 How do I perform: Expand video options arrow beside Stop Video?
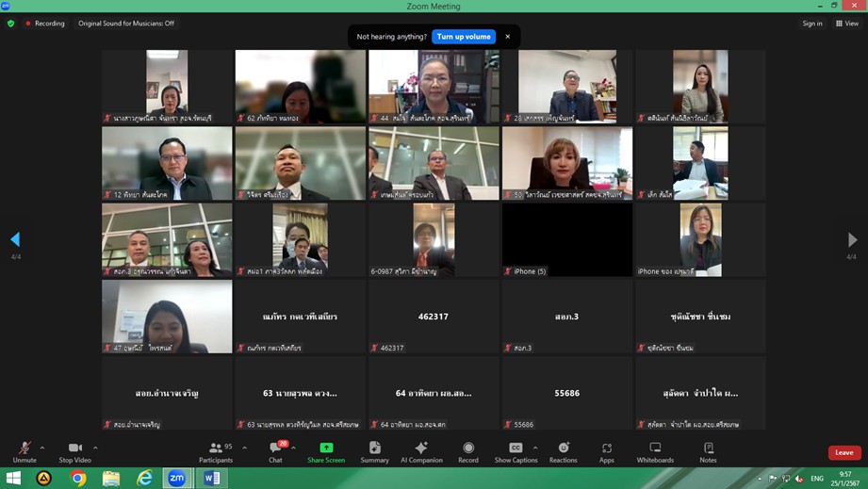tap(95, 448)
